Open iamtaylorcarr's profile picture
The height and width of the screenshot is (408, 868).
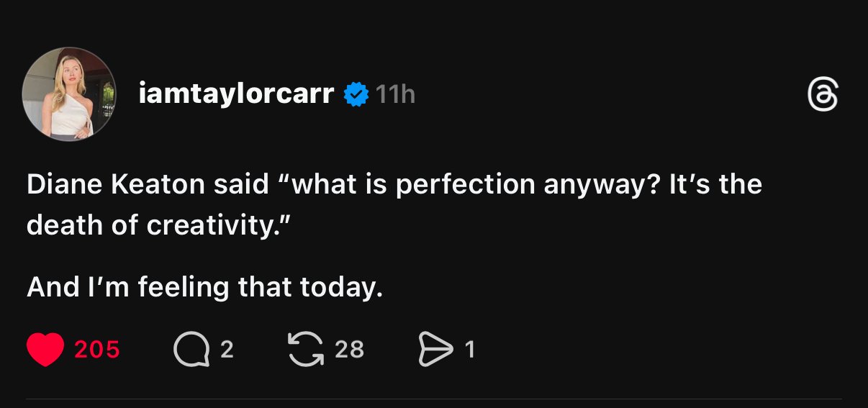(69, 94)
